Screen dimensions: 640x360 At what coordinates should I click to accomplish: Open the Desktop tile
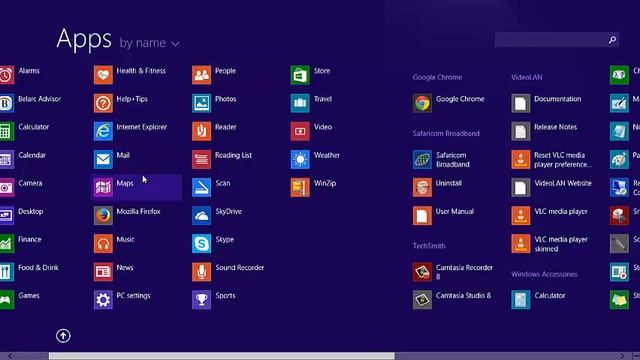[22, 216]
